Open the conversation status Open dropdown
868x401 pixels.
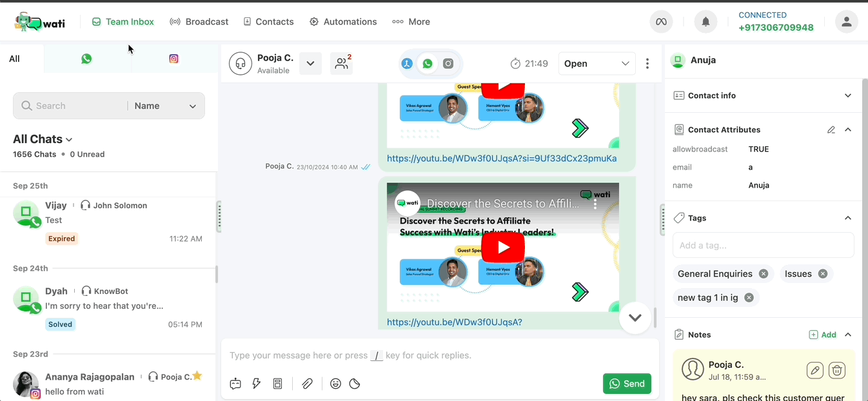tap(596, 63)
